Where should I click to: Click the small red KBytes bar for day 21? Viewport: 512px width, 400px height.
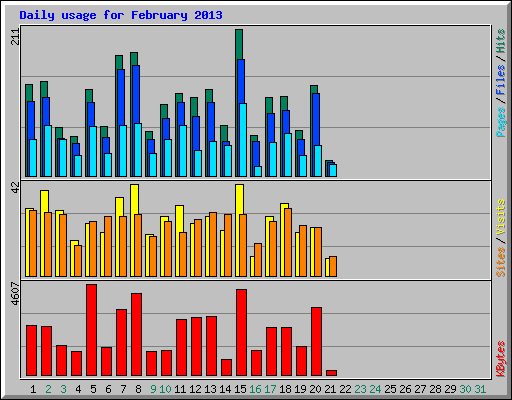(x=332, y=373)
